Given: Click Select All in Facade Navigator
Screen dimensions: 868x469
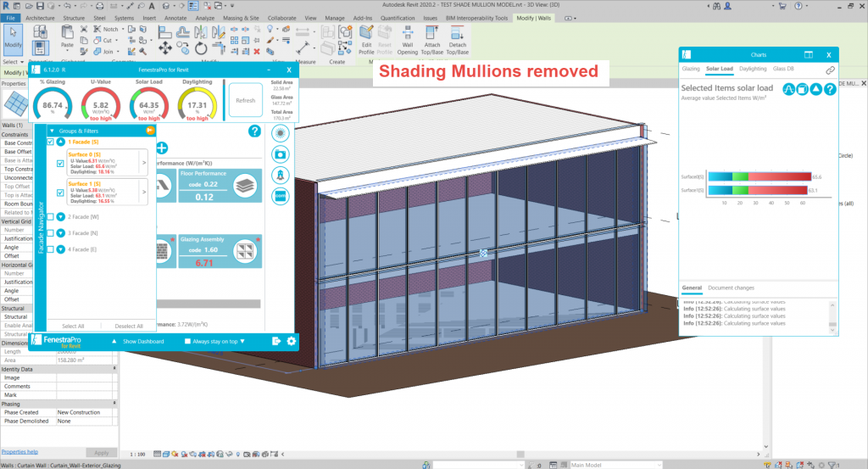Looking at the screenshot, I should click(73, 327).
